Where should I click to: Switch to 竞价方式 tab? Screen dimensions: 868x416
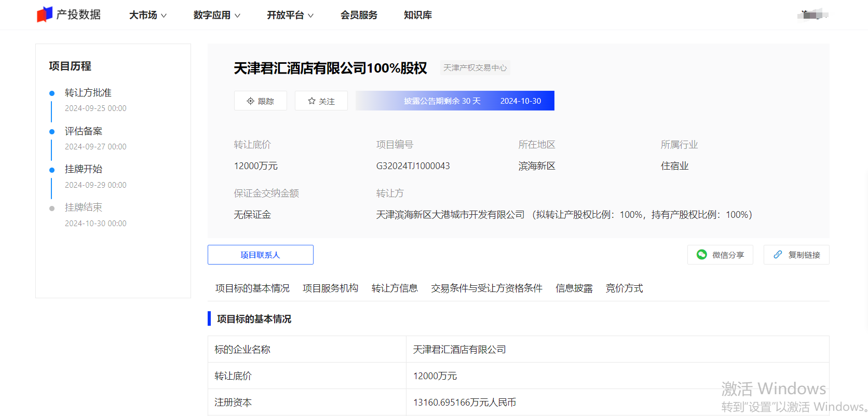(x=624, y=288)
